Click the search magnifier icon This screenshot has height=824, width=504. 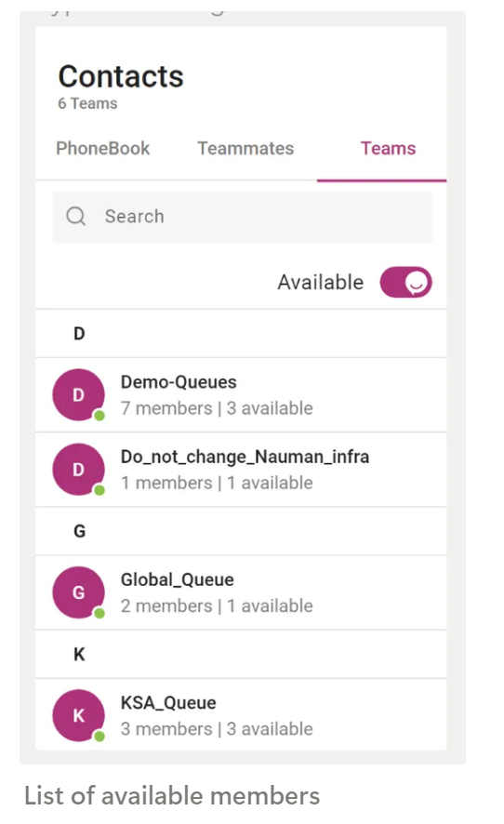click(75, 216)
